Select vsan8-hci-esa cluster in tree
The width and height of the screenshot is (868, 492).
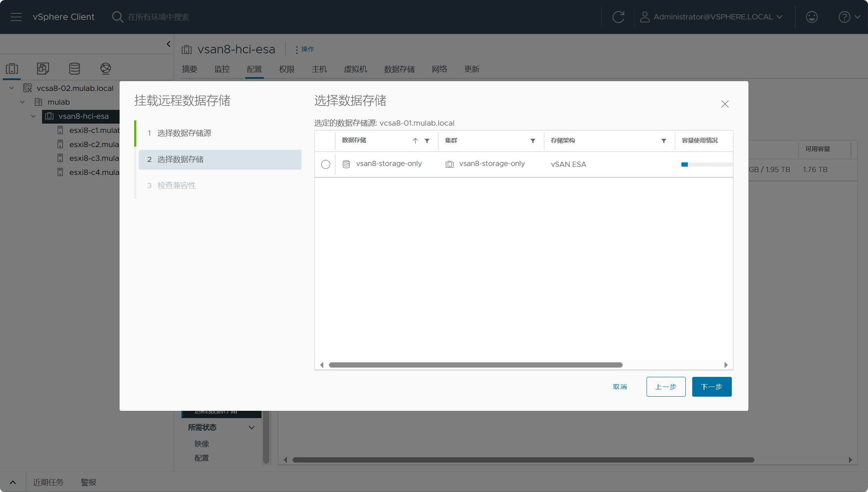(x=83, y=116)
